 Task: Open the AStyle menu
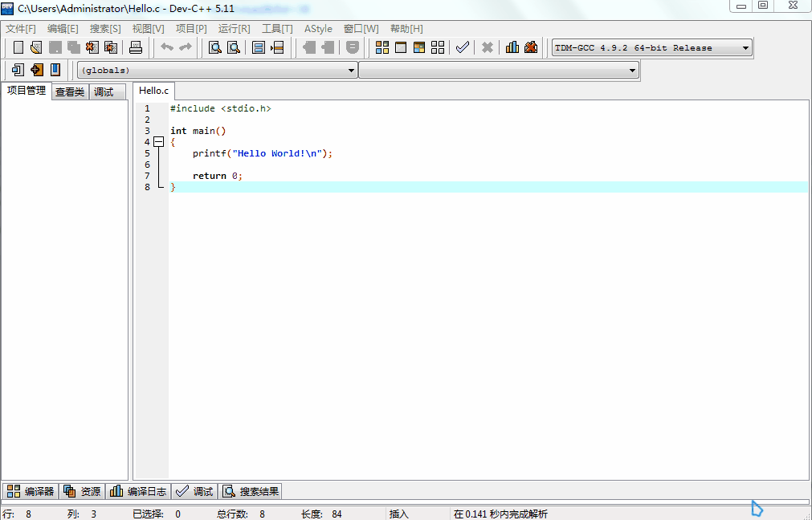point(318,29)
